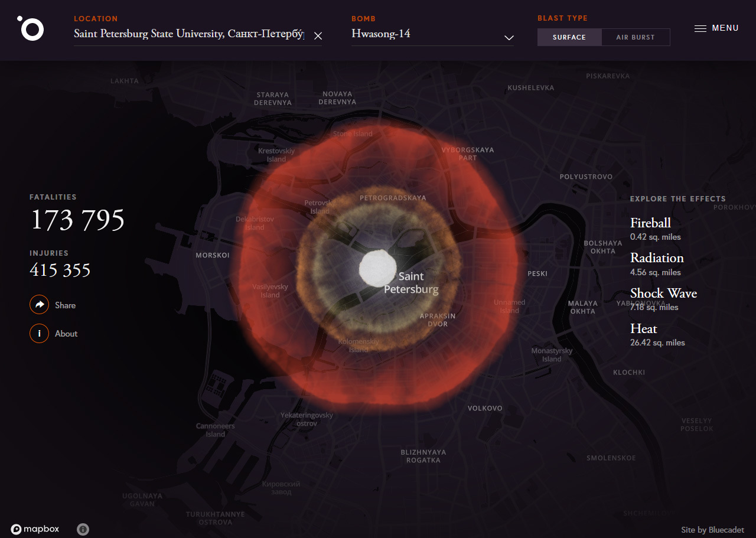Explore the Radiation effect
The image size is (756, 538).
tap(657, 258)
